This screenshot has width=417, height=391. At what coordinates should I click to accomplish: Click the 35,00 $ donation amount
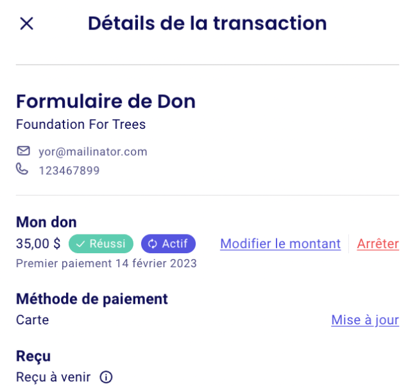click(38, 244)
